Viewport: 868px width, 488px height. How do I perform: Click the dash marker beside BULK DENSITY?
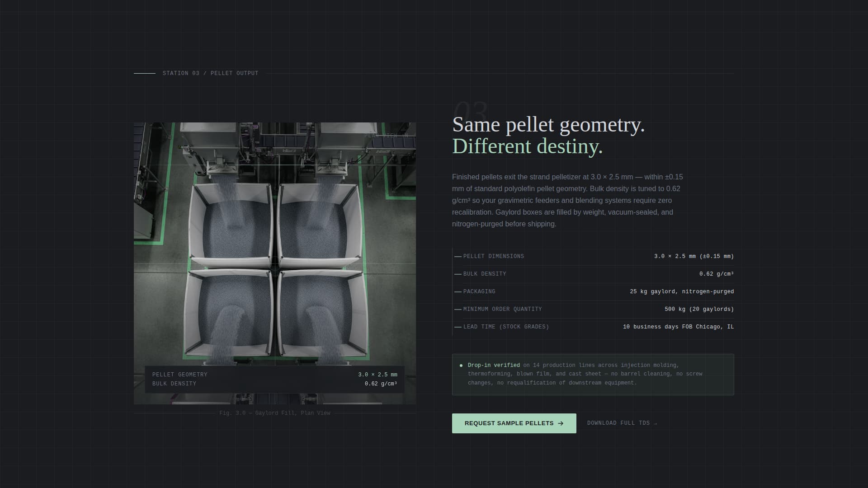(x=457, y=273)
